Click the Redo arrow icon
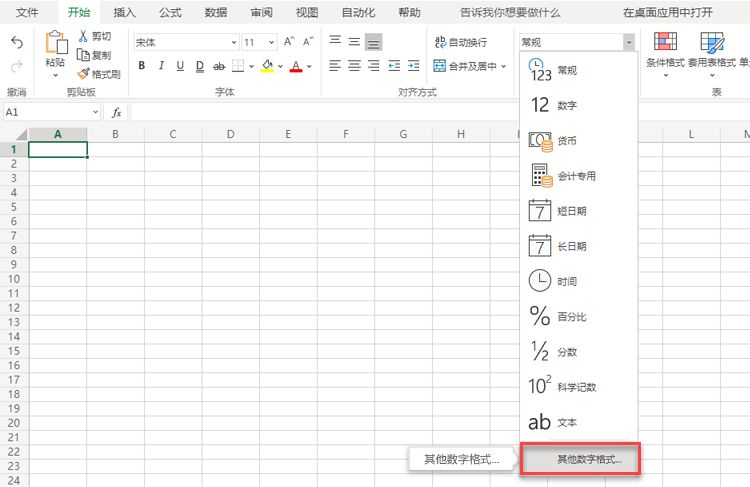Viewport: 750px width, 487px height. tap(17, 66)
